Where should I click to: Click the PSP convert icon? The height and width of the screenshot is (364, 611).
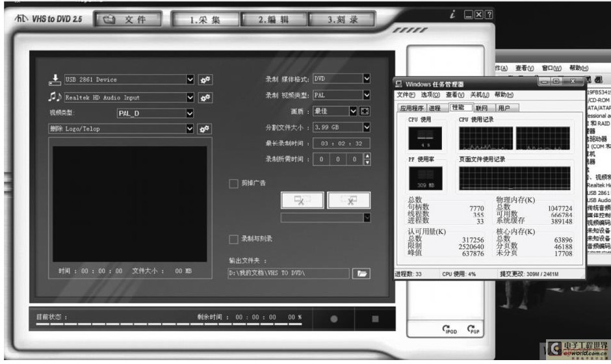473,330
